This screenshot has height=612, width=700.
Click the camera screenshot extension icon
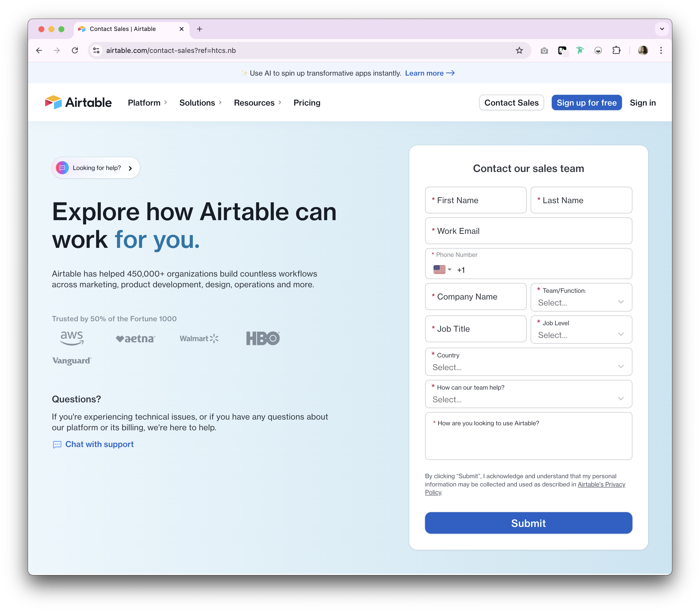click(544, 51)
